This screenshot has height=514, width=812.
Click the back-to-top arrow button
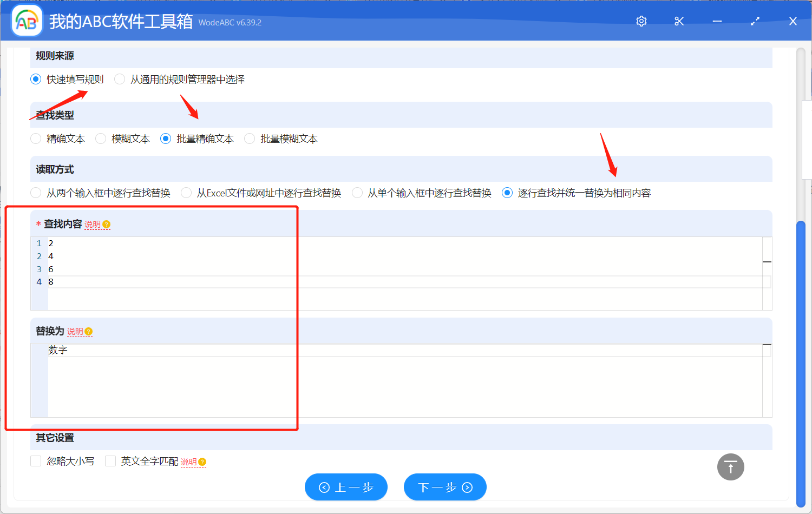(x=730, y=466)
